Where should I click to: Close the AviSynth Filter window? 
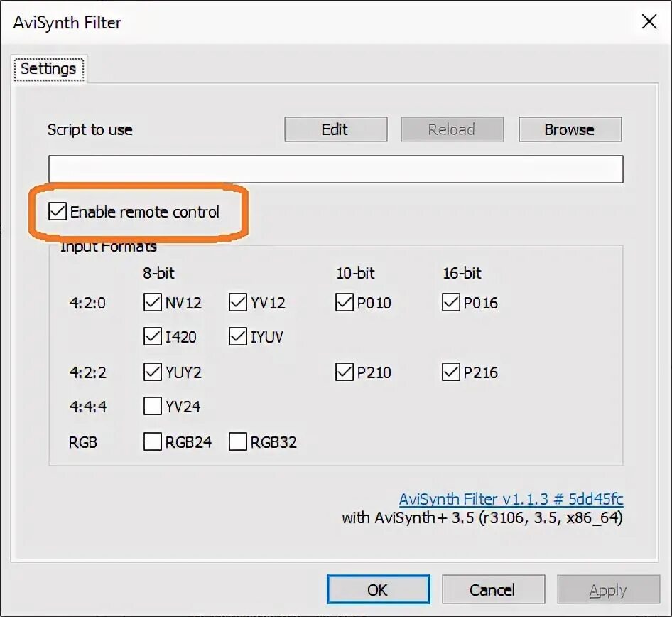click(x=649, y=21)
